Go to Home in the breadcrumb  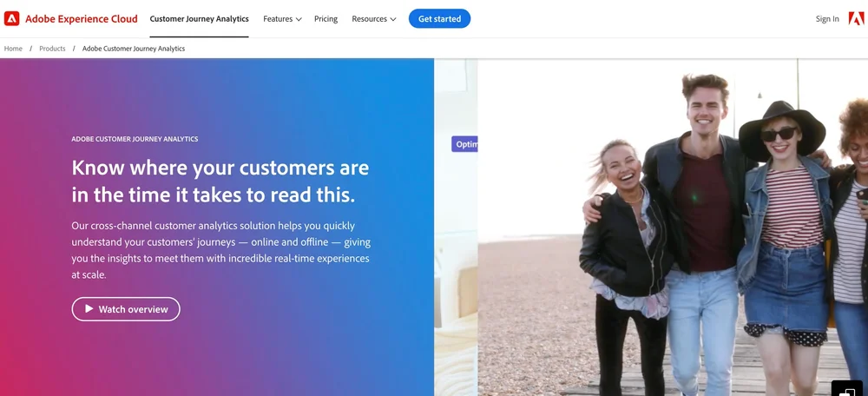tap(13, 49)
